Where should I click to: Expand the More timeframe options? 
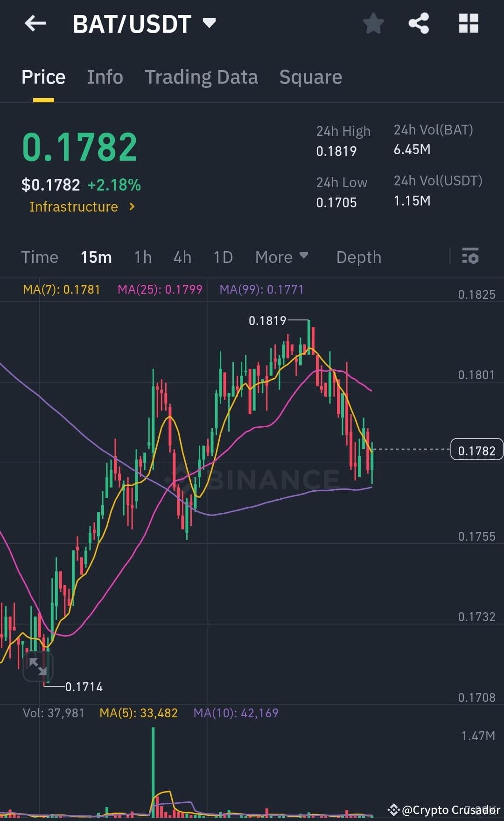(281, 257)
